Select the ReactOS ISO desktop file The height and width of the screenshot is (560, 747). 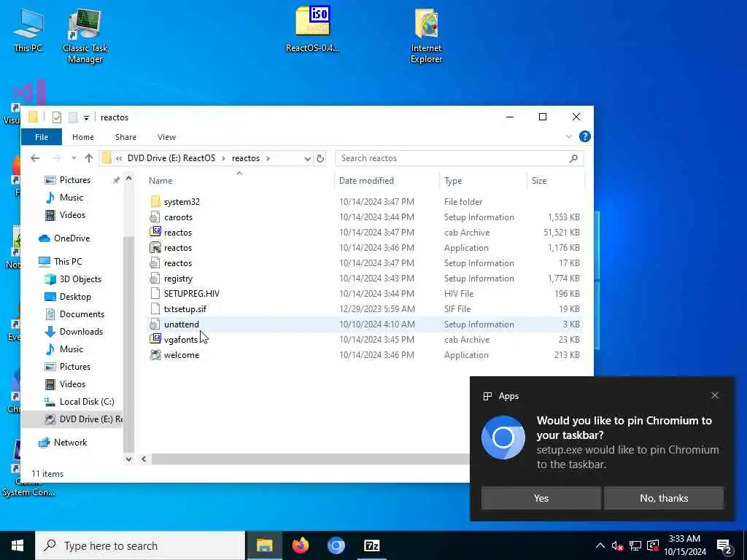point(312,29)
